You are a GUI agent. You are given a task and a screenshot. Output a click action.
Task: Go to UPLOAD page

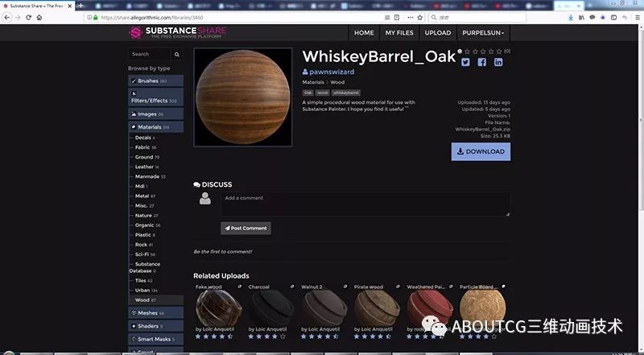click(438, 33)
